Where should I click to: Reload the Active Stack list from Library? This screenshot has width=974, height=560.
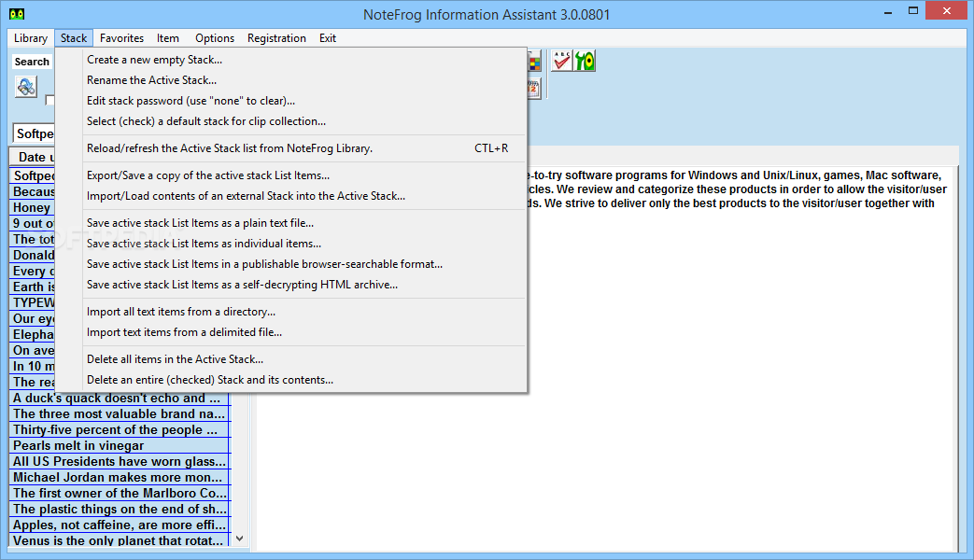(290, 148)
